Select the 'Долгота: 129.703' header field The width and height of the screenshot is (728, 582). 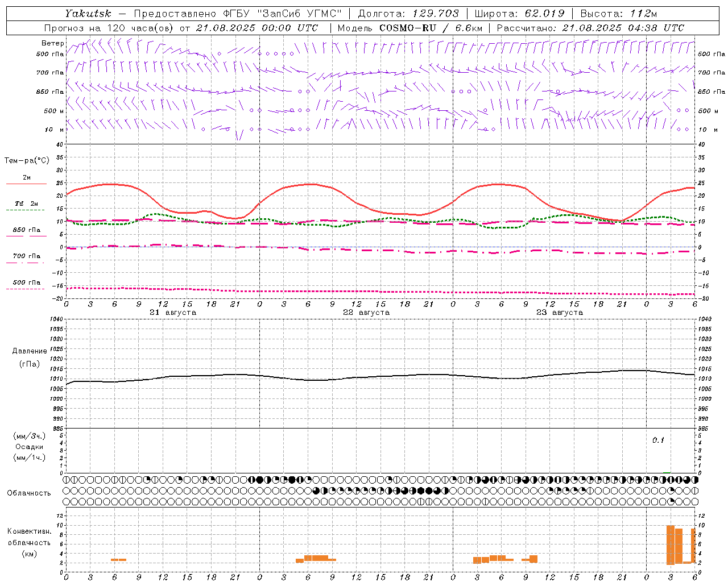(408, 14)
